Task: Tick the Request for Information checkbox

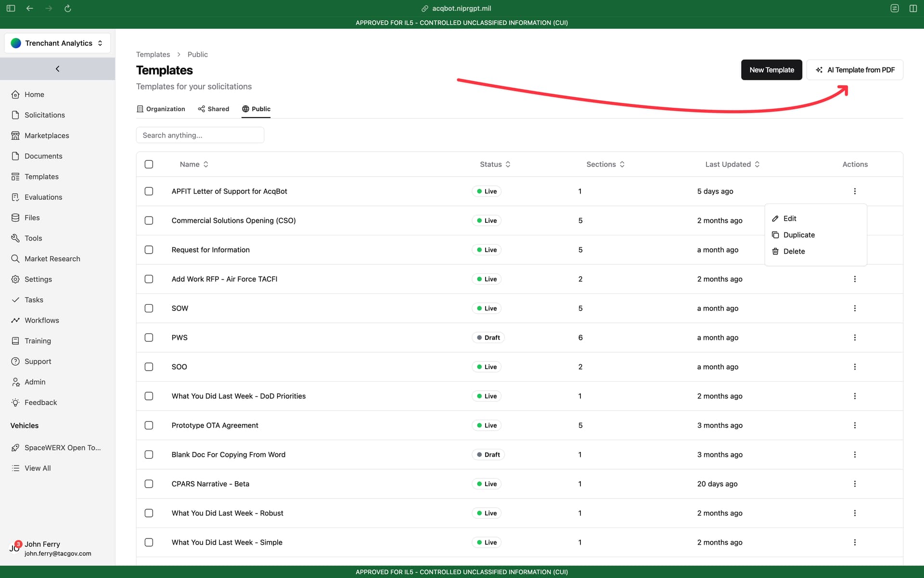Action: 149,250
